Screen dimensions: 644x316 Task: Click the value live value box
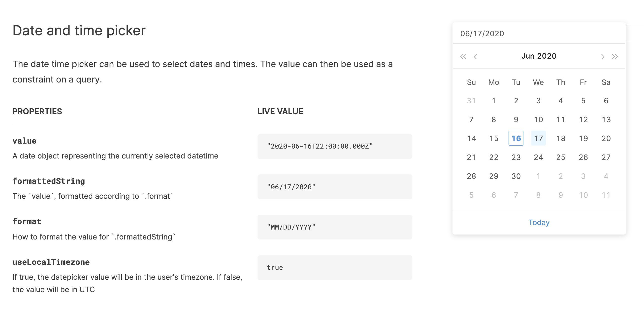click(x=334, y=147)
